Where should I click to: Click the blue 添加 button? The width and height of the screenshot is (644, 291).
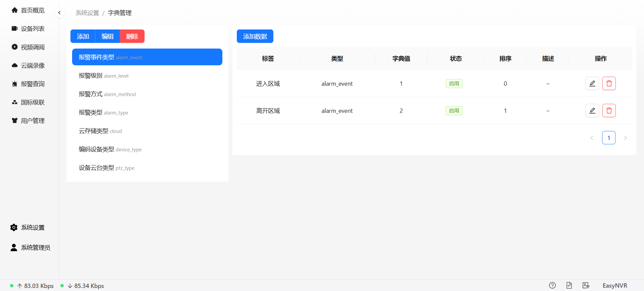(x=83, y=36)
